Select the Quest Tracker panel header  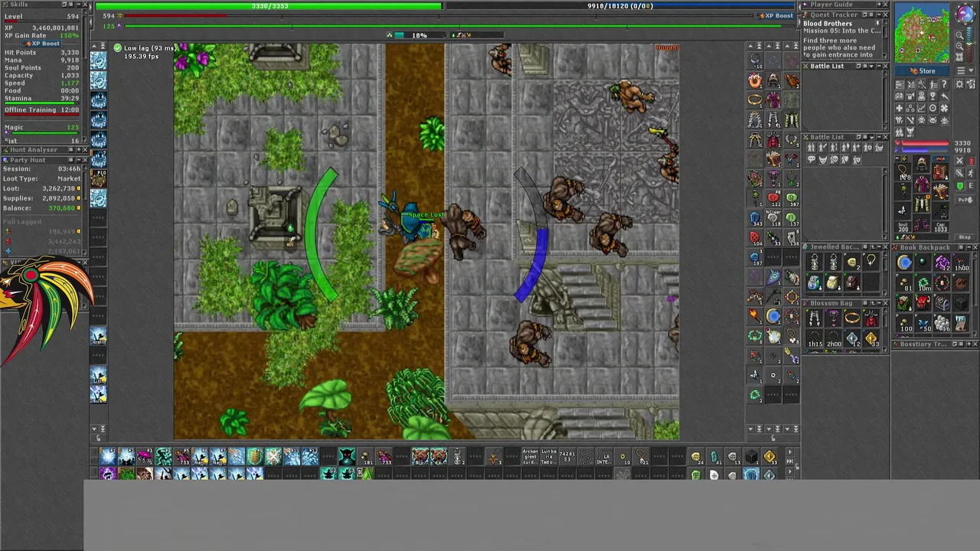coord(845,15)
